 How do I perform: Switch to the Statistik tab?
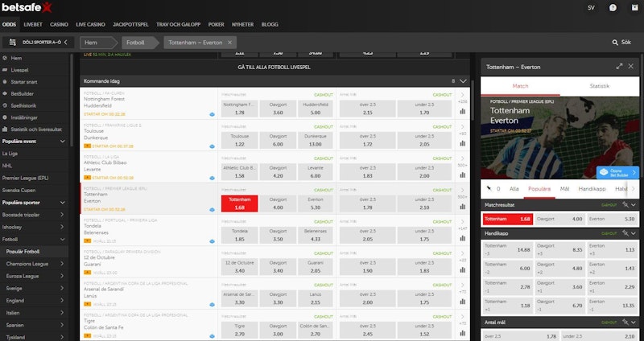[x=599, y=85]
